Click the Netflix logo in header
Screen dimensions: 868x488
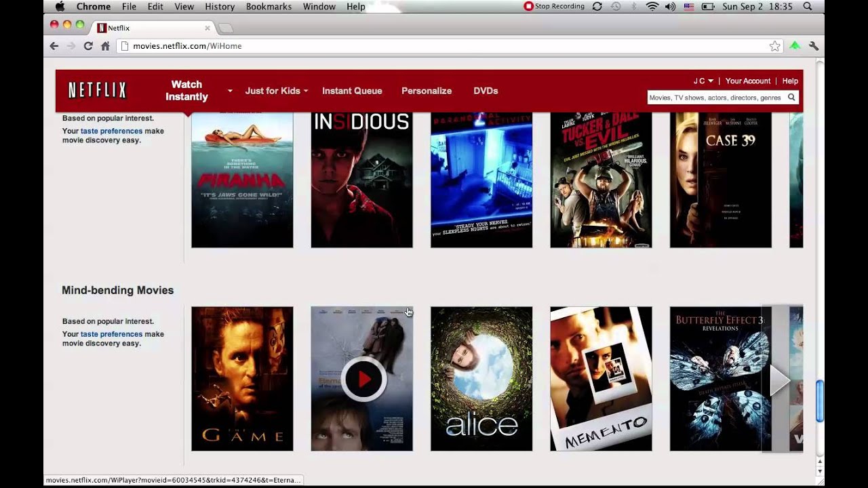coord(98,90)
